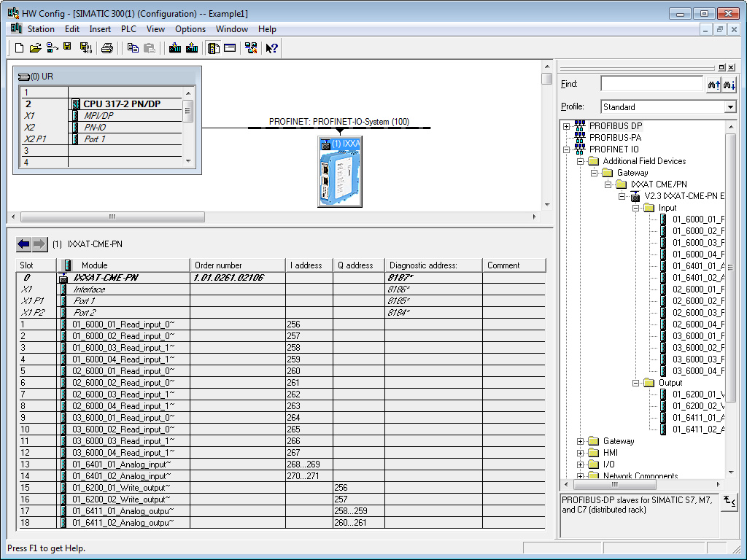Screen dimensions: 747x560
Task: Click the Find upward binoculars icon
Action: 713,85
